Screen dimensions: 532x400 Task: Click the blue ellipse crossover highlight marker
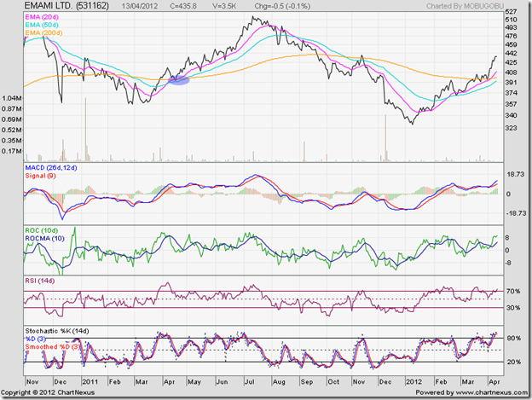tap(179, 80)
